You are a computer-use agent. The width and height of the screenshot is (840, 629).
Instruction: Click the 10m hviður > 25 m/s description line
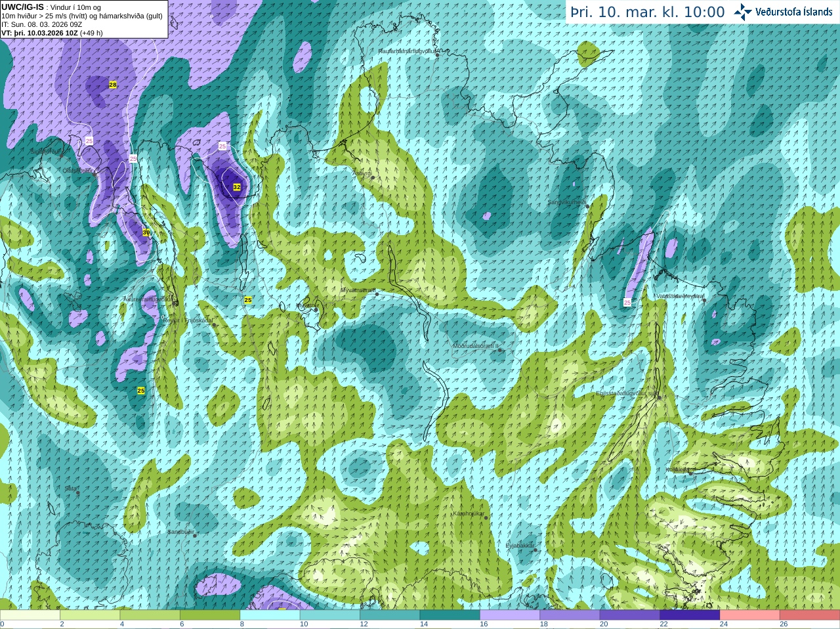pos(82,16)
